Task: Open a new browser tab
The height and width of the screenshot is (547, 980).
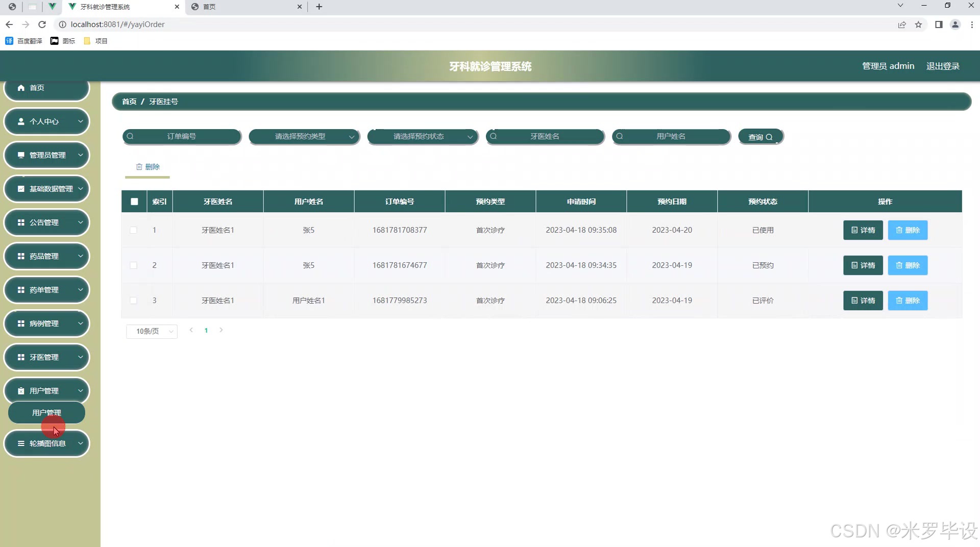Action: pyautogui.click(x=319, y=7)
